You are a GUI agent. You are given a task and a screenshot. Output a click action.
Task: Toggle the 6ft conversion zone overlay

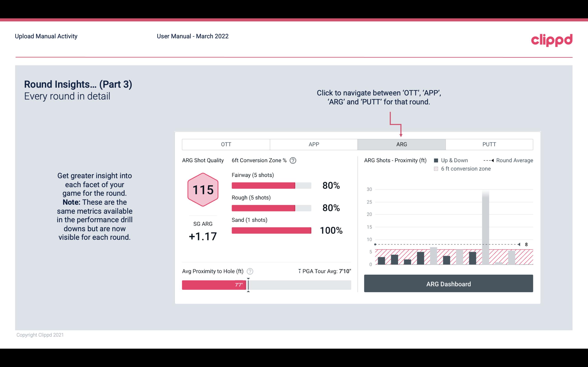pyautogui.click(x=436, y=169)
